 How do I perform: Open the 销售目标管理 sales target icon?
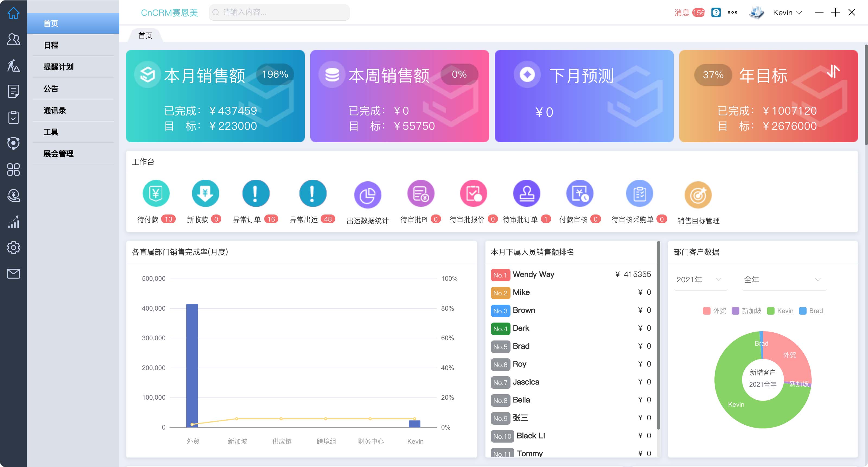point(698,195)
